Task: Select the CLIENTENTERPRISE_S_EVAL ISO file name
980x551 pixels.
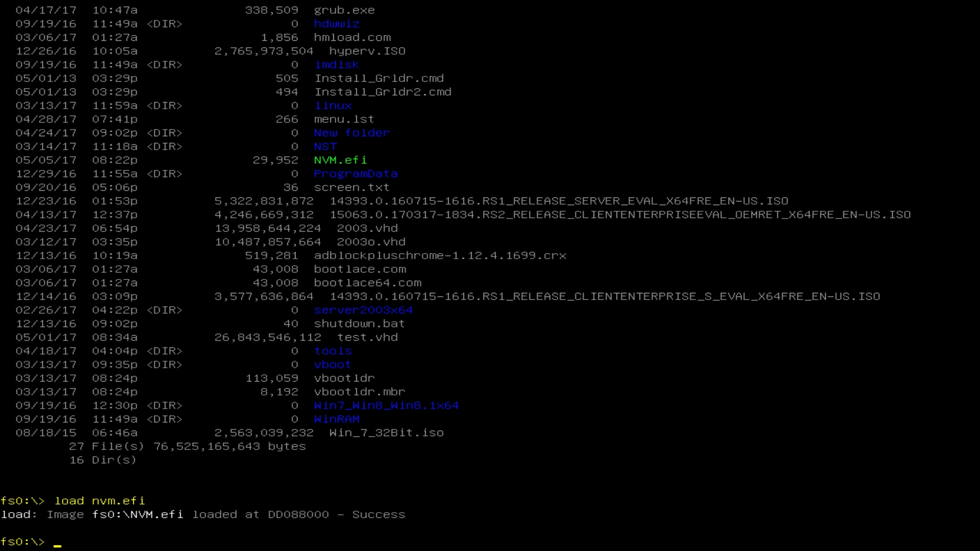Action: tap(605, 296)
